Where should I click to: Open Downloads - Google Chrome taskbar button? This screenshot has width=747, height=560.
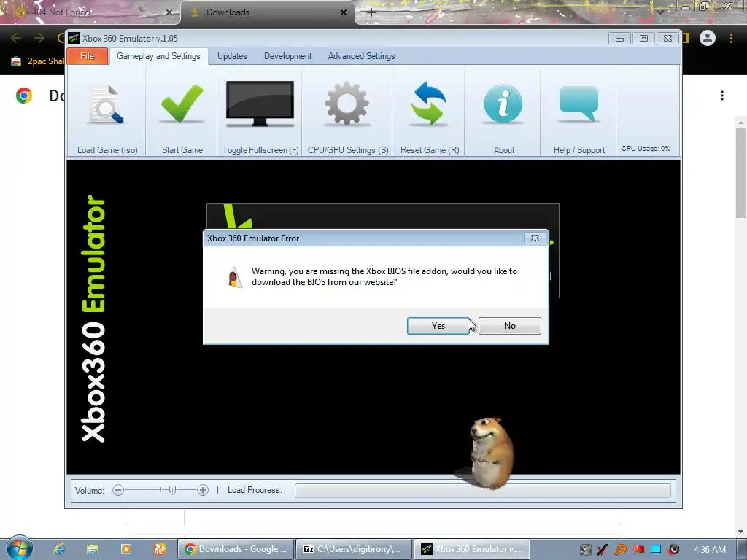[237, 549]
